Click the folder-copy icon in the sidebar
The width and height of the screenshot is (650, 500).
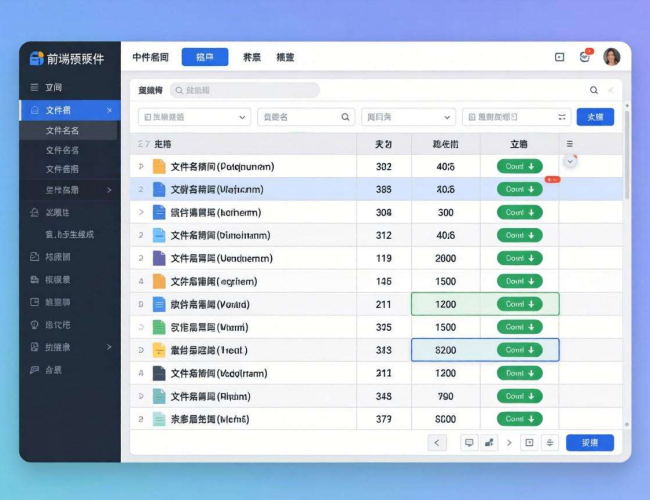[35, 257]
